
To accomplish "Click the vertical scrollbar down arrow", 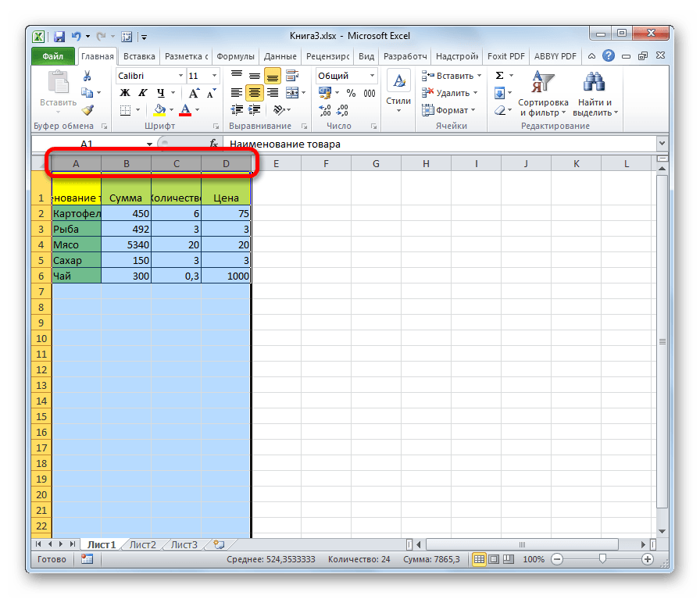I will pos(662,531).
